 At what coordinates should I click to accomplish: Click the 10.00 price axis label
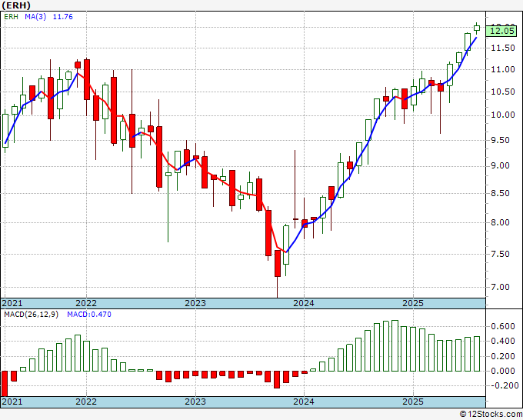tap(503, 115)
